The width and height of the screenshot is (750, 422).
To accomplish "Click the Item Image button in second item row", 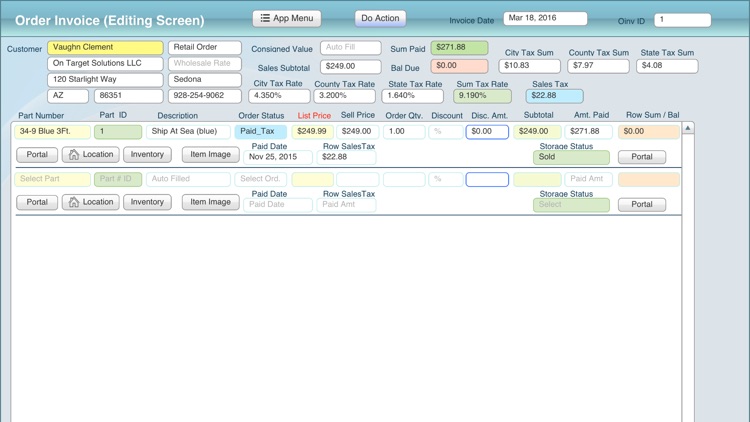I will pyautogui.click(x=210, y=202).
